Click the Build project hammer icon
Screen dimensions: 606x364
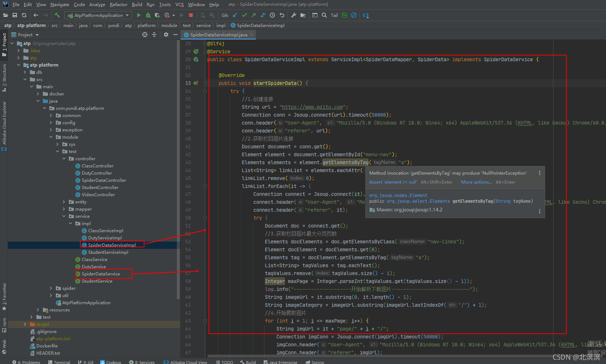click(57, 15)
